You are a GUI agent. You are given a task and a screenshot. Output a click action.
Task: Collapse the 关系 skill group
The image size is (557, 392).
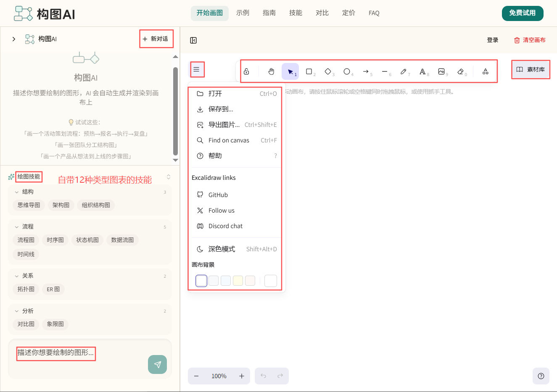click(17, 276)
